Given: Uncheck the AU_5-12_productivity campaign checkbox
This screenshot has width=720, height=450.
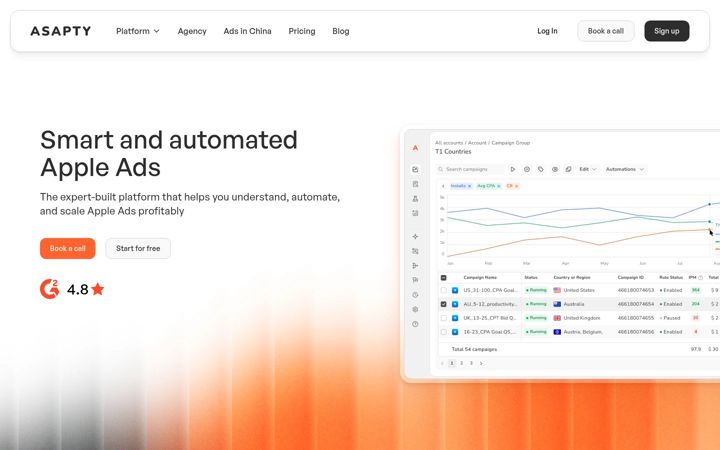Looking at the screenshot, I should coord(444,304).
